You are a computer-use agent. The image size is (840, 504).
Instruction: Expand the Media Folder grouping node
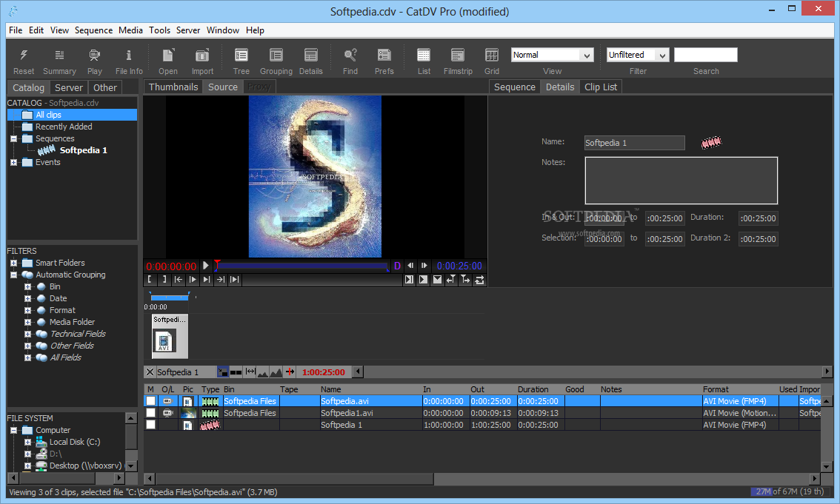28,321
